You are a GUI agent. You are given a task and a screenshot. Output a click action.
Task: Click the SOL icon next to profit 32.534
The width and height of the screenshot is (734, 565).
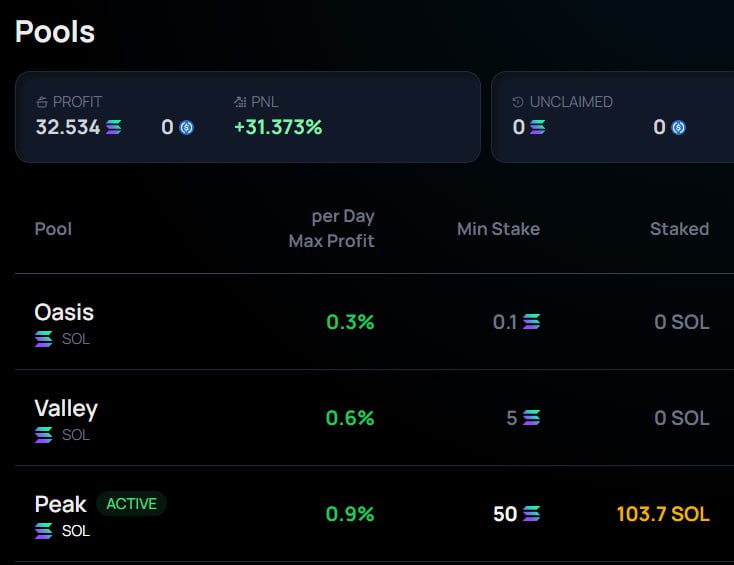(114, 127)
